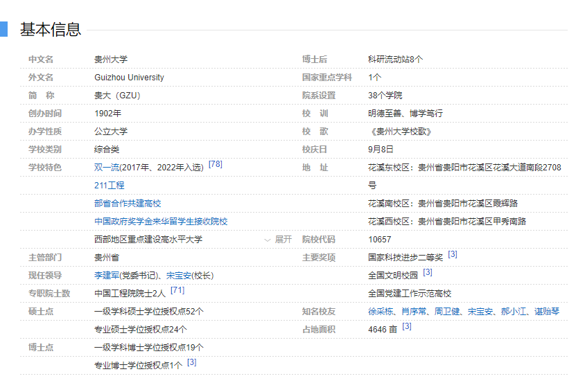
Task: Open alumni 肖序常 link
Action: pyautogui.click(x=414, y=312)
